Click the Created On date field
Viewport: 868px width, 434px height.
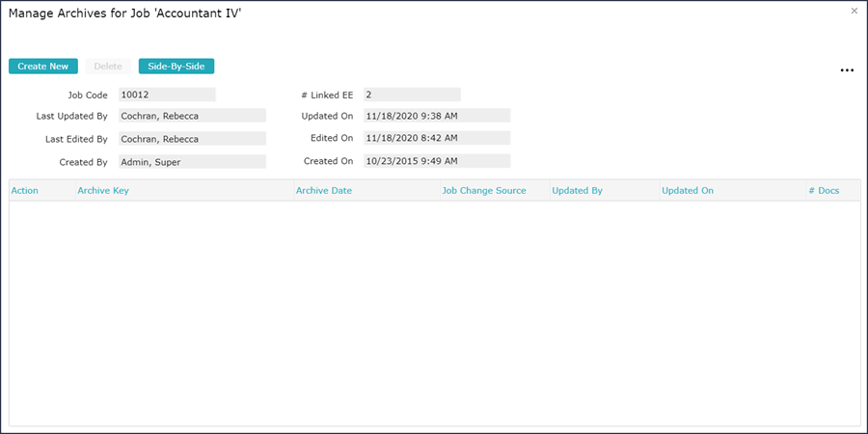[x=436, y=161]
